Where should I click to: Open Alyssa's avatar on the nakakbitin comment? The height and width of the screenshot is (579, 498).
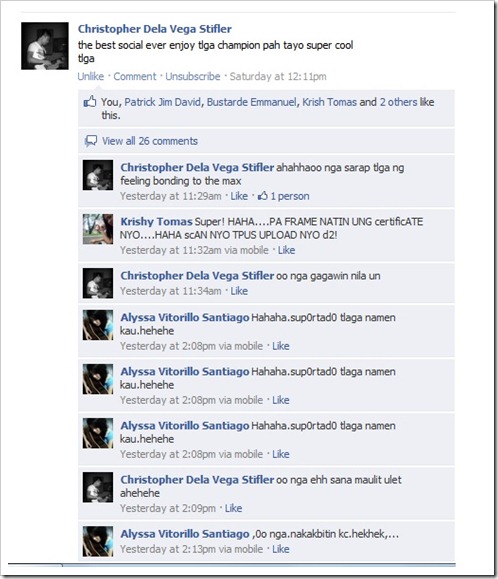98,541
